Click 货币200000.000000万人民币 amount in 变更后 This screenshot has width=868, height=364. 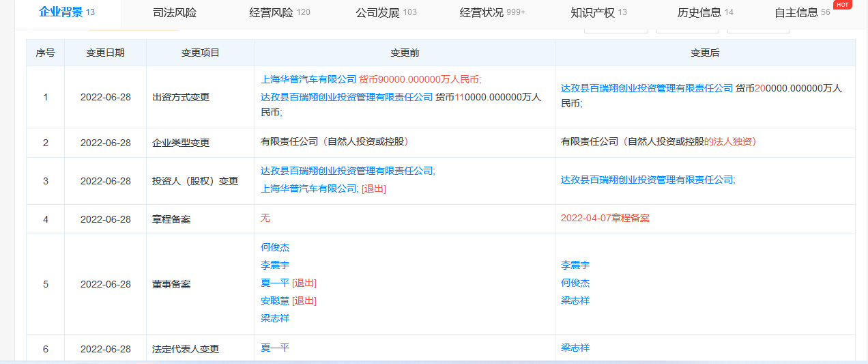pyautogui.click(x=701, y=95)
